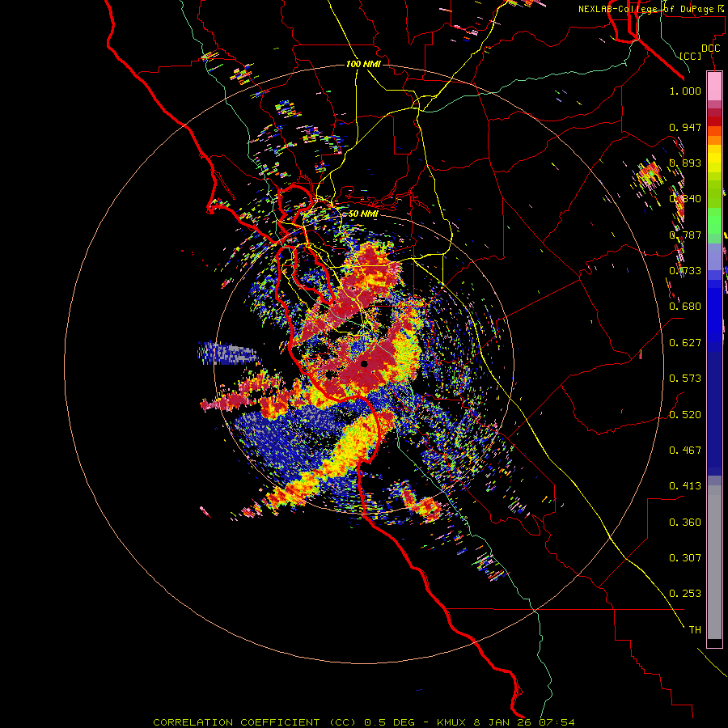Click the black KMUX radar site dot
The height and width of the screenshot is (728, 728).
[x=364, y=364]
